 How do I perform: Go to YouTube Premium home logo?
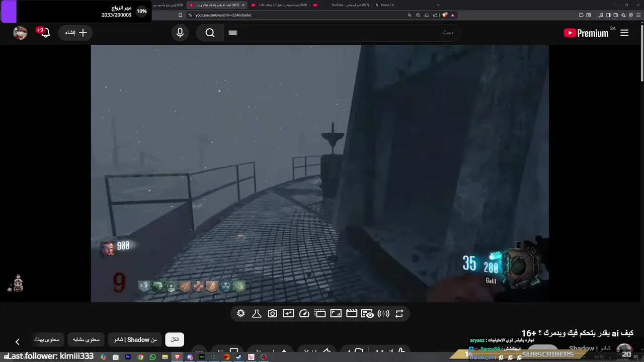pos(587,33)
